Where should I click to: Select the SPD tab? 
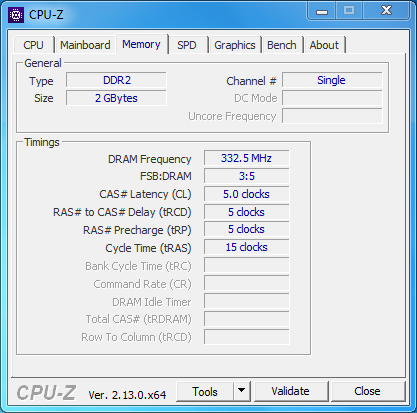(x=187, y=45)
